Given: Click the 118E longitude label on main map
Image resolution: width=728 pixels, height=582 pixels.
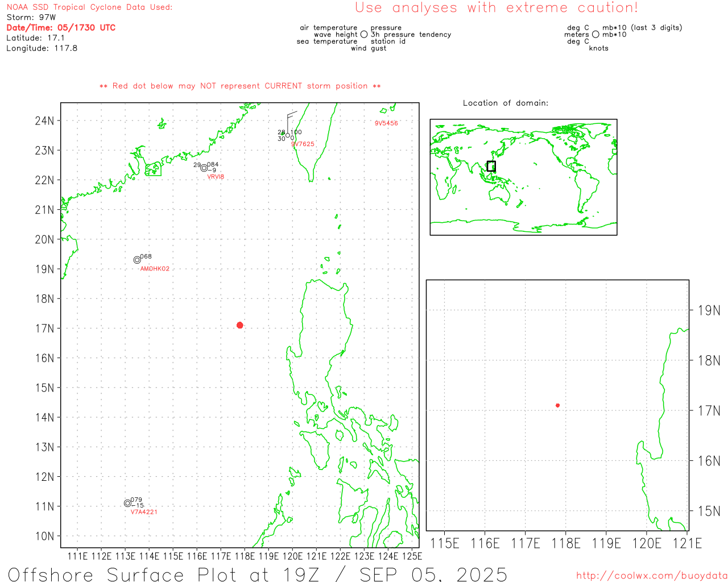Looking at the screenshot, I should [245, 556].
